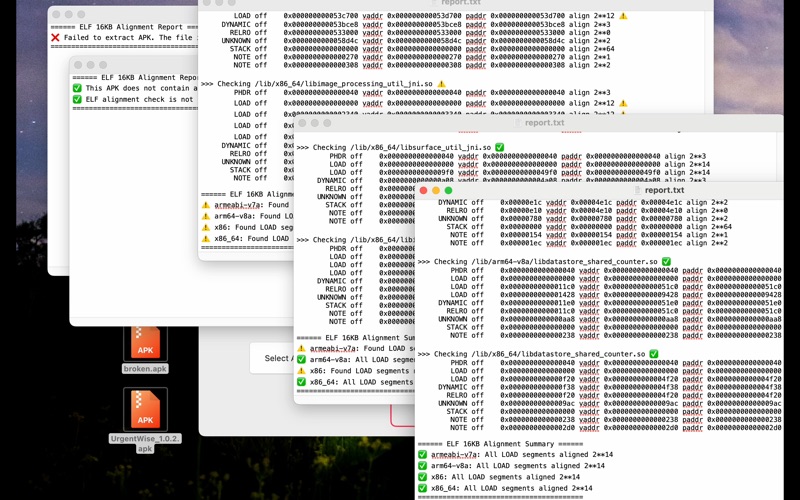
Task: Click warning icon beside arm64-v8a: Found LO in top window
Action: pos(206,216)
